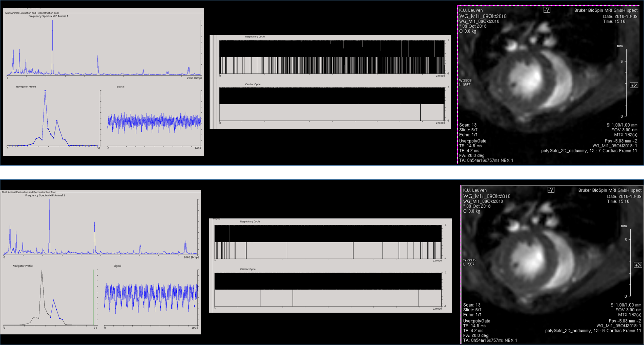This screenshot has width=644, height=345.
Task: Click the tallest peak in bottom Frequency Spectra plot
Action: [x=49, y=202]
